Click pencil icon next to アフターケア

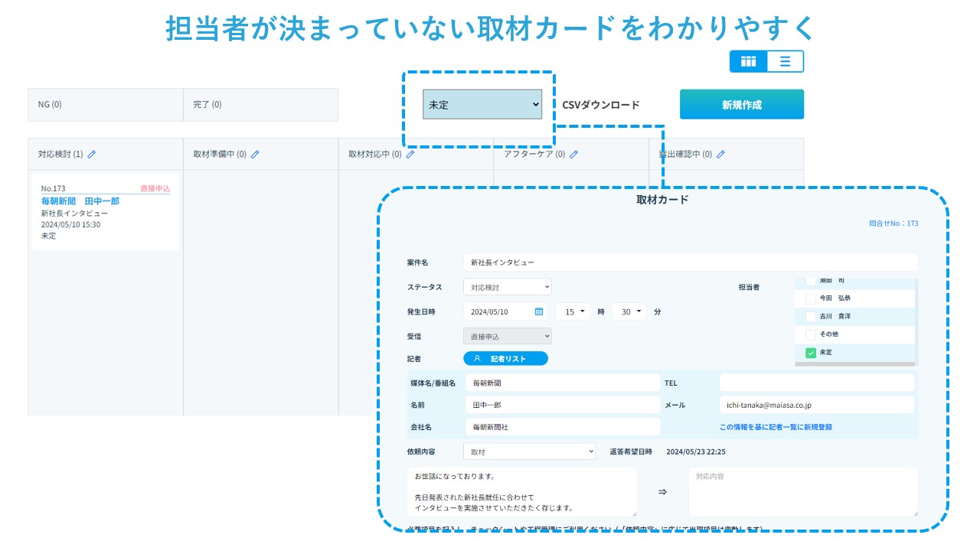tap(573, 154)
